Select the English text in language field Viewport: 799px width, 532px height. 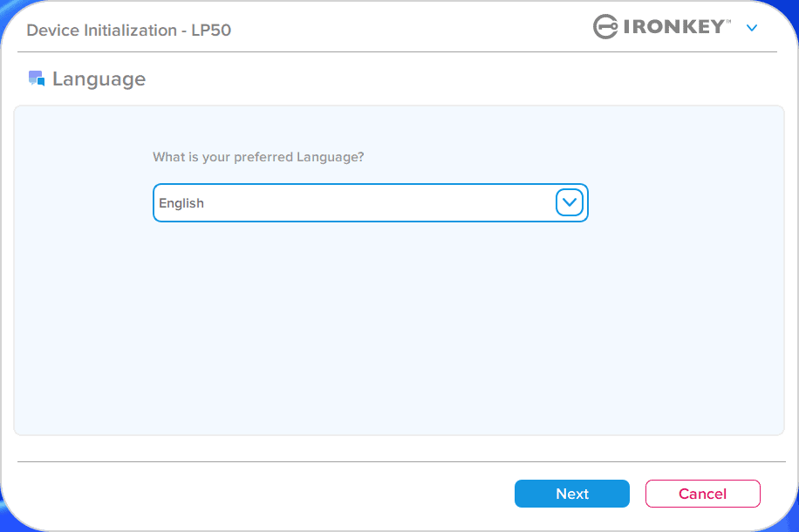point(181,203)
